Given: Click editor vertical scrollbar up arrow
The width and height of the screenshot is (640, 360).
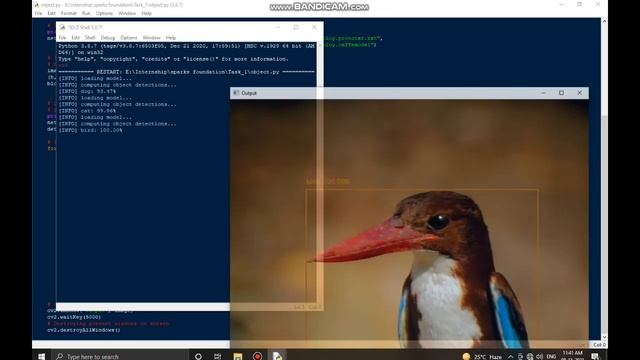Looking at the screenshot, I should point(604,21).
